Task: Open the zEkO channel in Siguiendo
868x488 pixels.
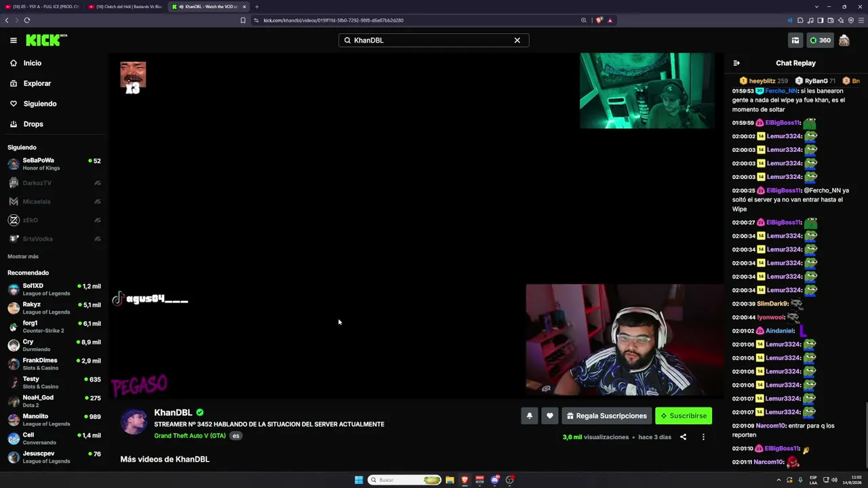Action: [x=54, y=220]
